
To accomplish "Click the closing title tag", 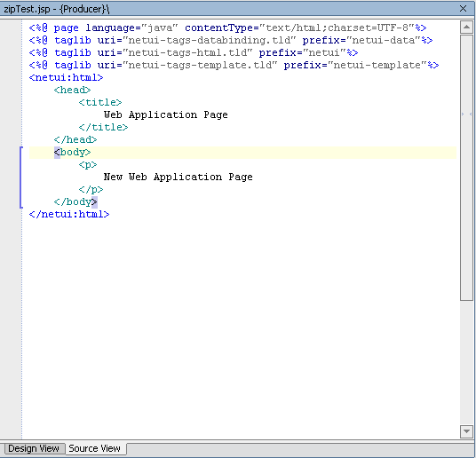I will [x=103, y=128].
